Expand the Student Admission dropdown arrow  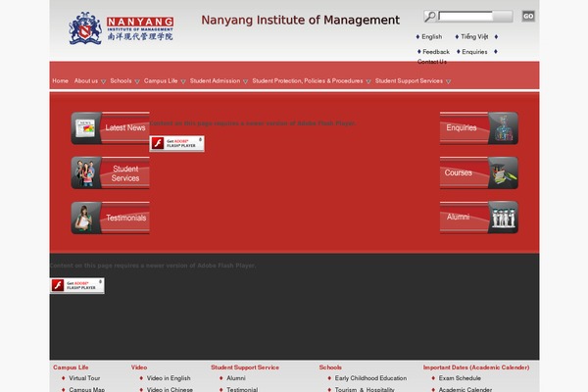[245, 81]
